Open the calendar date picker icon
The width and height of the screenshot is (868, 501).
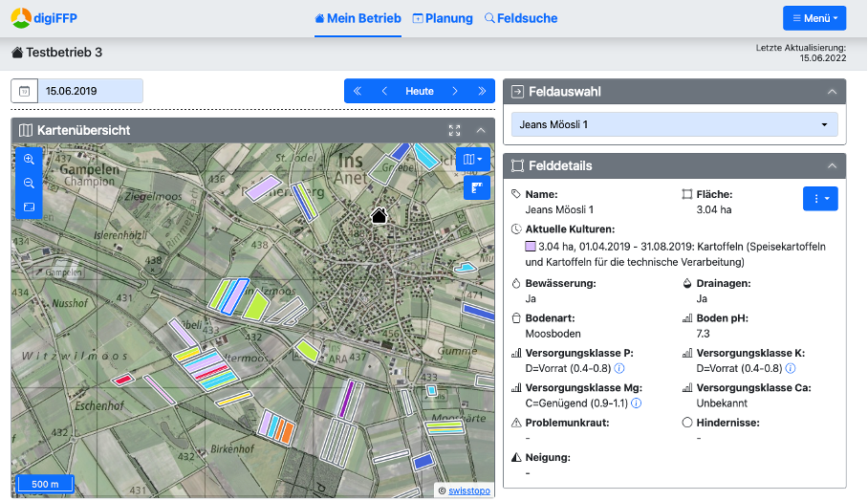[24, 92]
